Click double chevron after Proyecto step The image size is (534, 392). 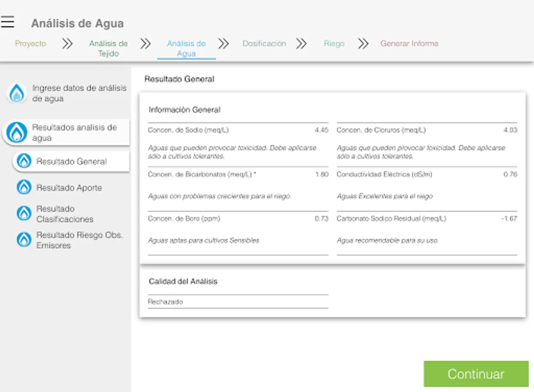tap(67, 44)
